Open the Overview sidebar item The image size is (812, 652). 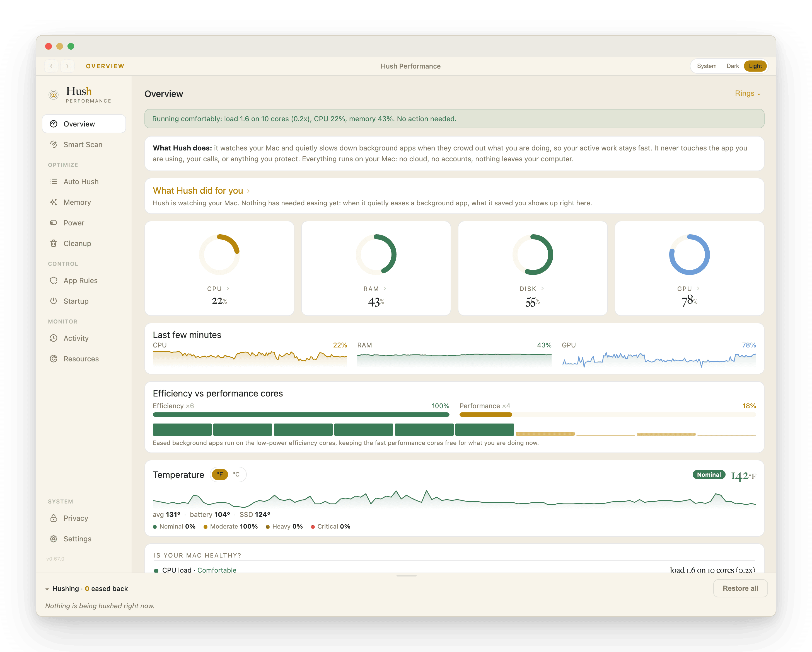click(x=84, y=124)
